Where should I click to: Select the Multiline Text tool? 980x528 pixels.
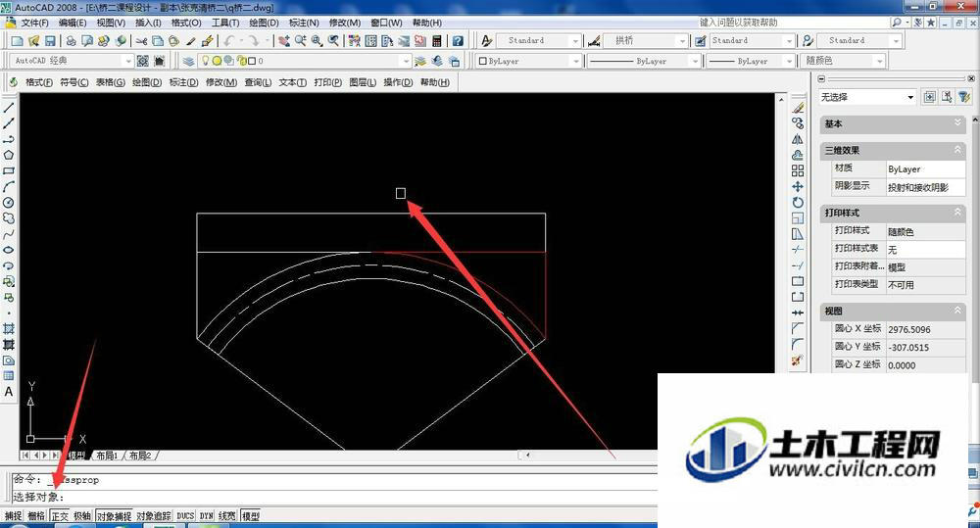9,392
